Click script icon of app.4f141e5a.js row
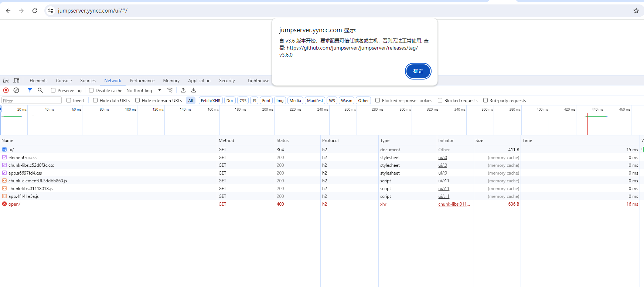644x287 pixels. point(4,196)
